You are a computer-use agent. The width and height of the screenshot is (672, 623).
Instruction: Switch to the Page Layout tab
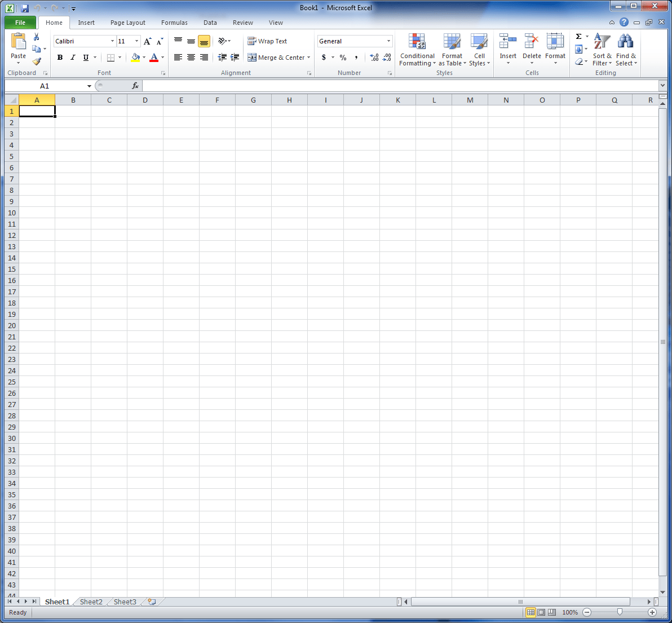[x=128, y=23]
